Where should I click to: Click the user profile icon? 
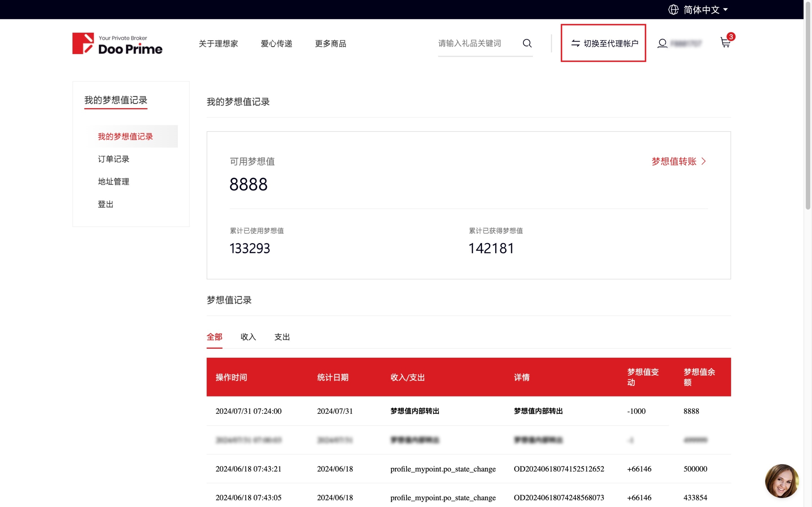[x=662, y=43]
